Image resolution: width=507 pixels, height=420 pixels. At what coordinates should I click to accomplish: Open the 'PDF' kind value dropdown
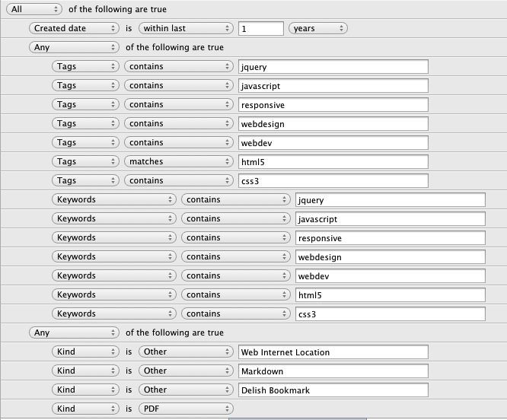coord(185,409)
